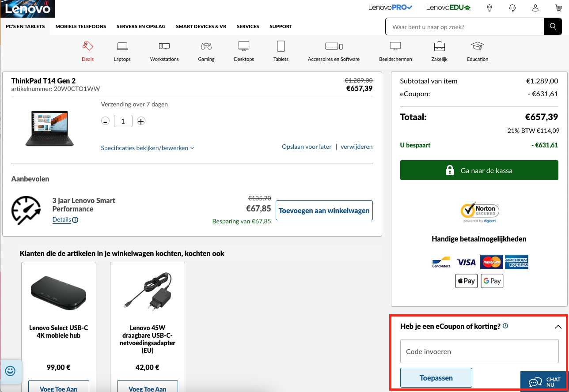Image resolution: width=569 pixels, height=392 pixels.
Task: Open the Support menu
Action: click(281, 26)
